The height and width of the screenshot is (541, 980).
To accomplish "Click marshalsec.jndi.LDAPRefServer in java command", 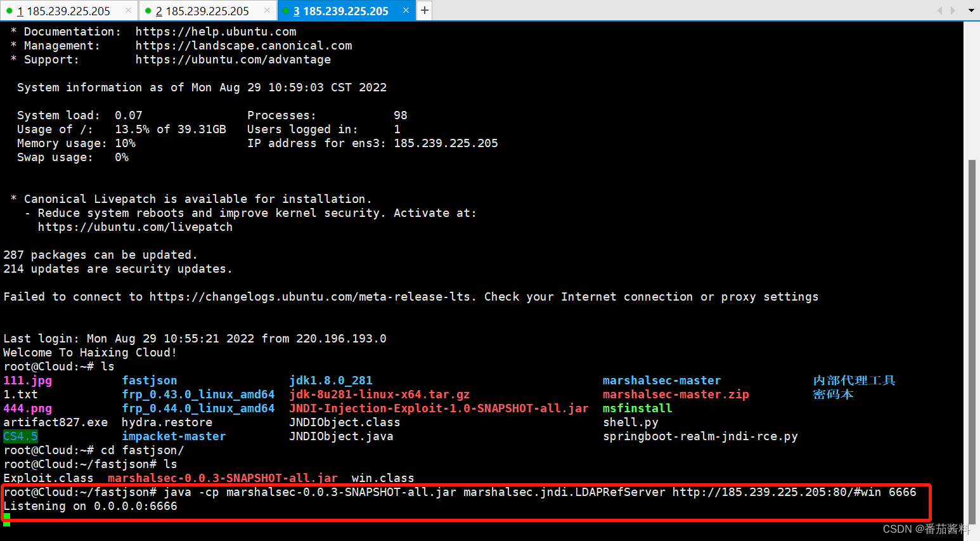I will (x=564, y=492).
